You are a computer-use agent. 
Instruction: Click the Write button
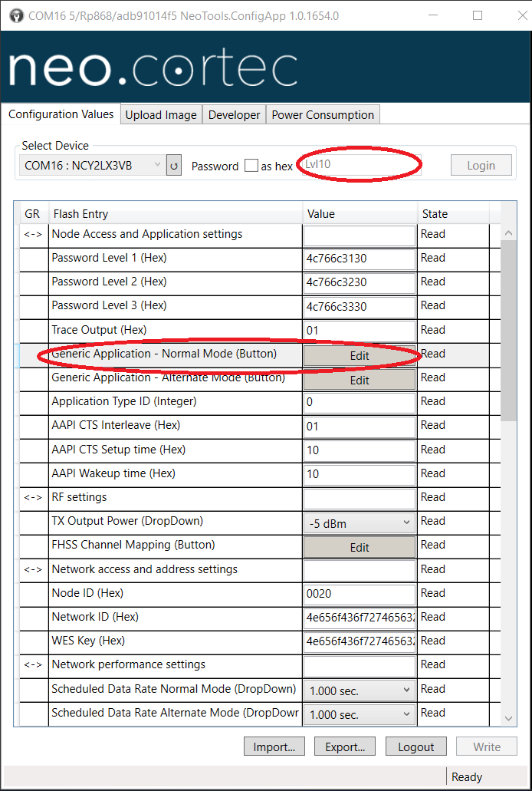tap(487, 747)
